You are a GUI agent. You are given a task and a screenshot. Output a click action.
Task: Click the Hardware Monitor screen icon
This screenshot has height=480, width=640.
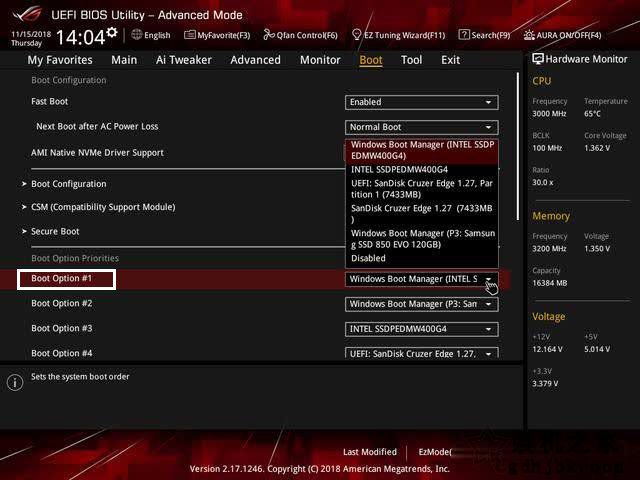click(538, 59)
